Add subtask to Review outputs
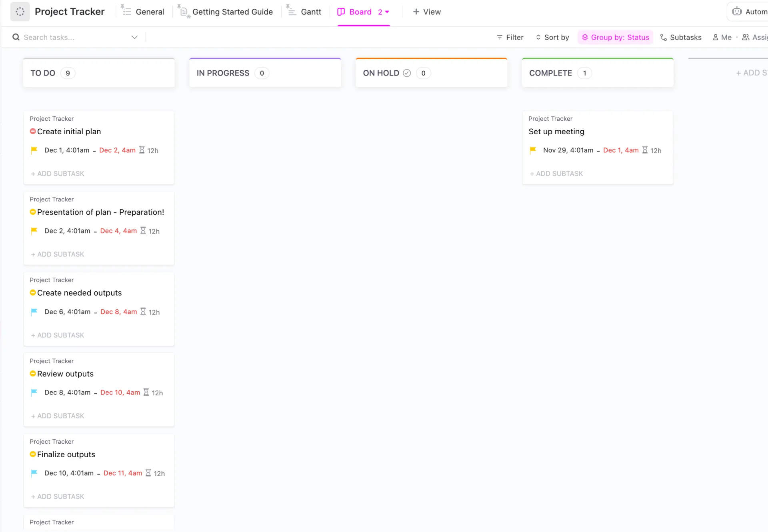The width and height of the screenshot is (768, 532). tap(58, 416)
